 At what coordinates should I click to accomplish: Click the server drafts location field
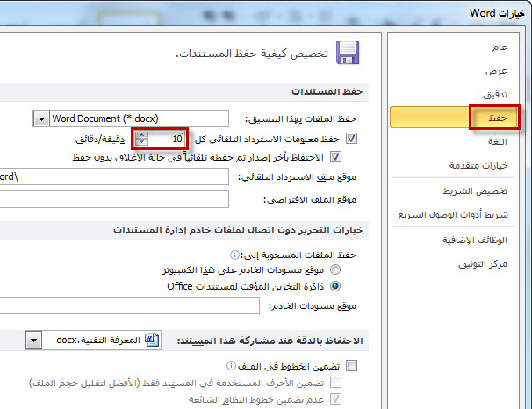click(130, 305)
